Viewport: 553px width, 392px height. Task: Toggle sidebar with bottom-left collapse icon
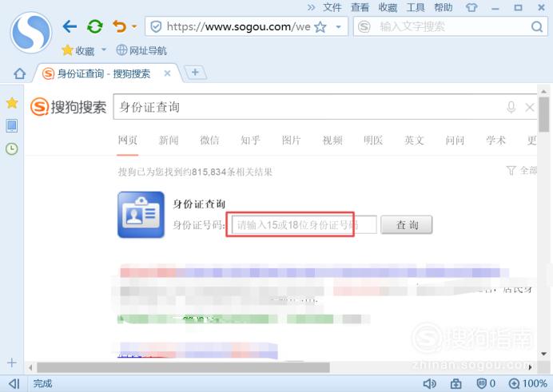click(x=14, y=383)
